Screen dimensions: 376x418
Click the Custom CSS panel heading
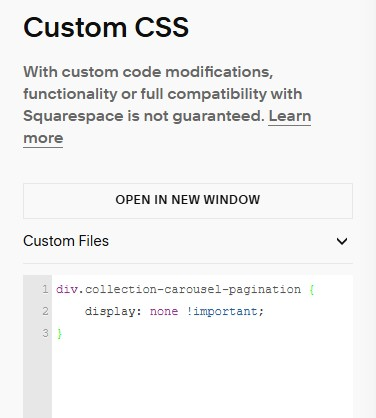pyautogui.click(x=106, y=27)
